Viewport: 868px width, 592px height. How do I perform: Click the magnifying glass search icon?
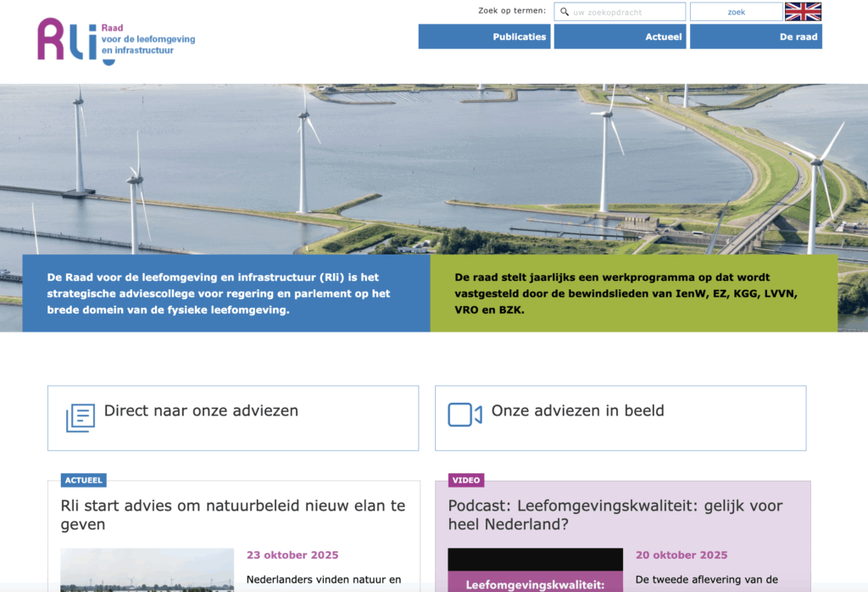click(x=564, y=11)
